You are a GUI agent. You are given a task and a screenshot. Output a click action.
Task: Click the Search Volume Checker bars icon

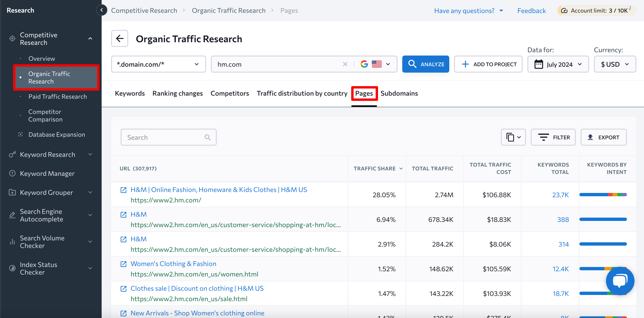[12, 242]
